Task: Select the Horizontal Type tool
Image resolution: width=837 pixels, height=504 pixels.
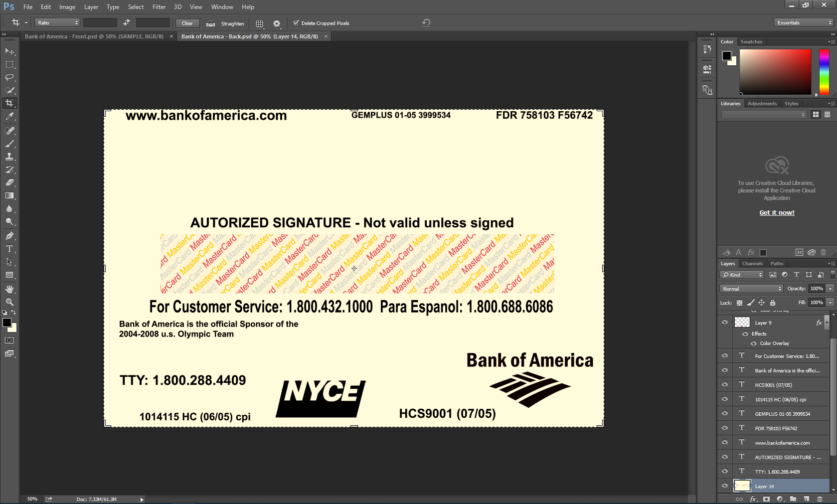Action: pyautogui.click(x=9, y=249)
